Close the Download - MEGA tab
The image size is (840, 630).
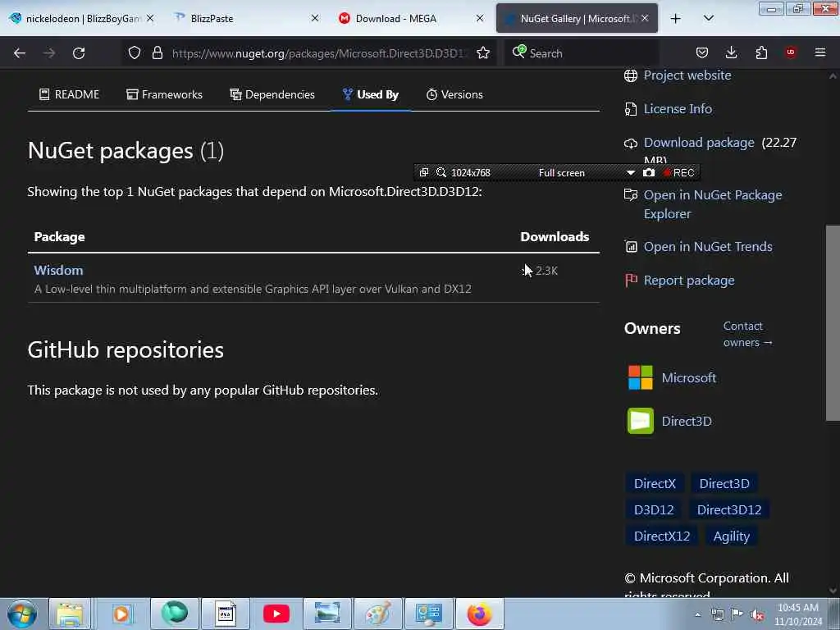pyautogui.click(x=480, y=18)
